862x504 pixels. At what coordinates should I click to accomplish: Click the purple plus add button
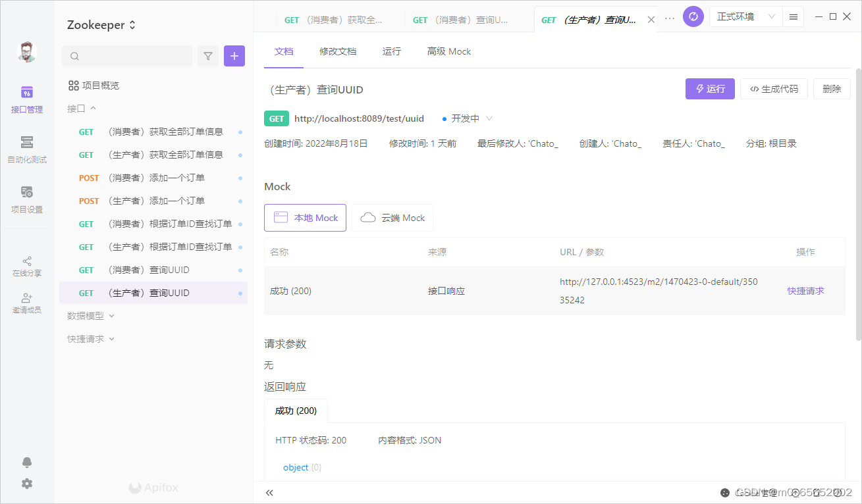pos(234,56)
